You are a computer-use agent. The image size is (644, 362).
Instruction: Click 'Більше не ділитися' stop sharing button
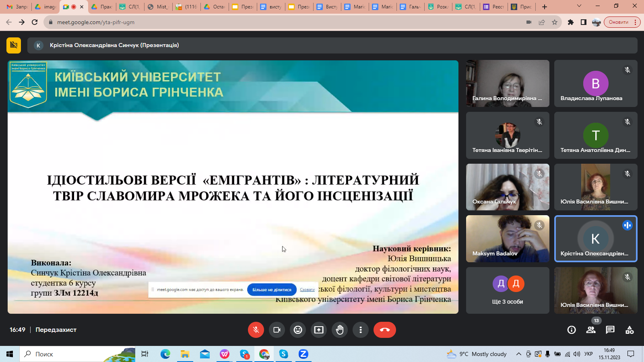[272, 290]
